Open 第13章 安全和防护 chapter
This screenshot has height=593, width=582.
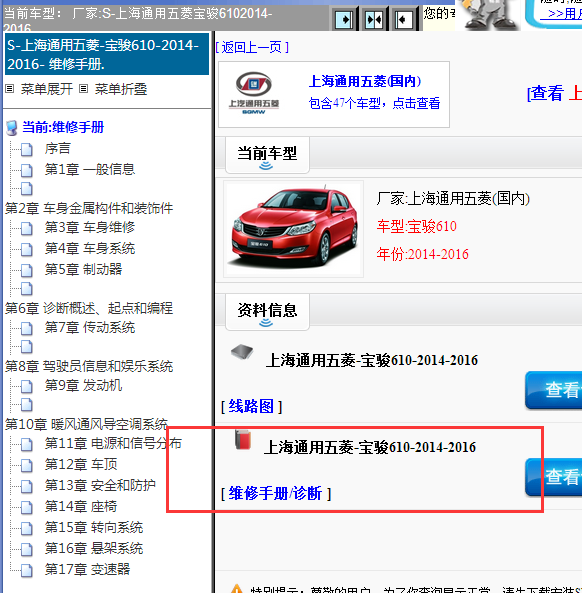pyautogui.click(x=100, y=485)
